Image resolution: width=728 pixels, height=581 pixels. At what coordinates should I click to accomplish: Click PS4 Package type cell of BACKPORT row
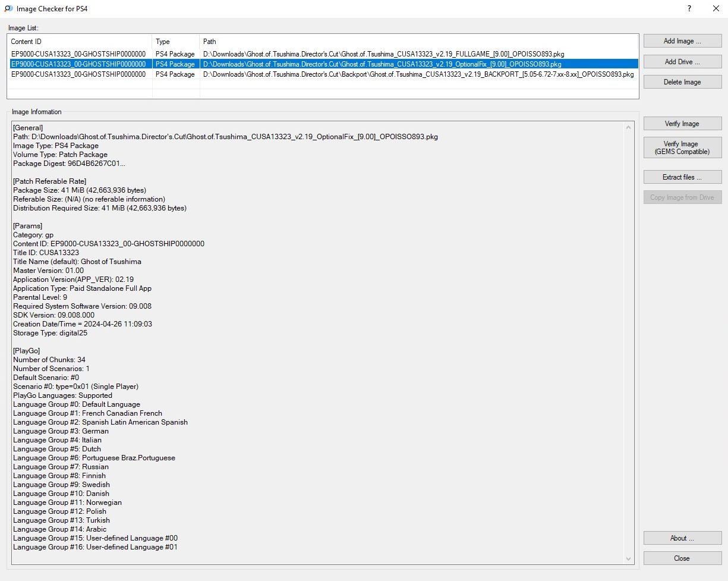(175, 74)
